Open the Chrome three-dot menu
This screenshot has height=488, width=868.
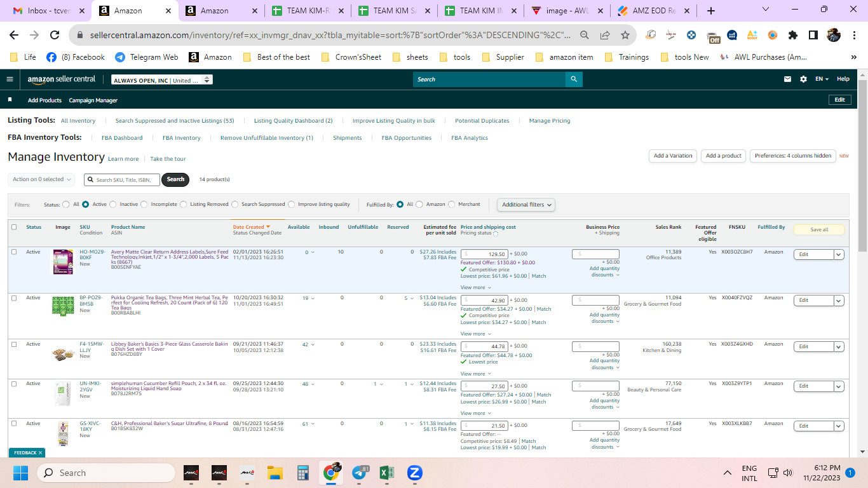tap(853, 35)
